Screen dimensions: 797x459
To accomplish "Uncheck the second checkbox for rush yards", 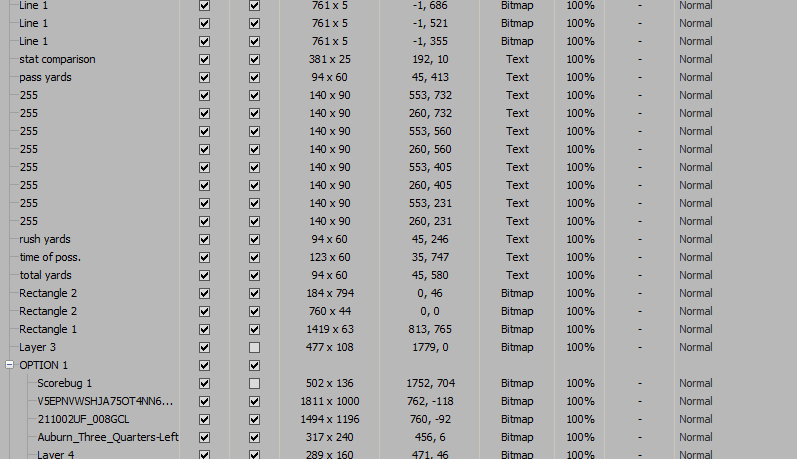I will (x=254, y=239).
